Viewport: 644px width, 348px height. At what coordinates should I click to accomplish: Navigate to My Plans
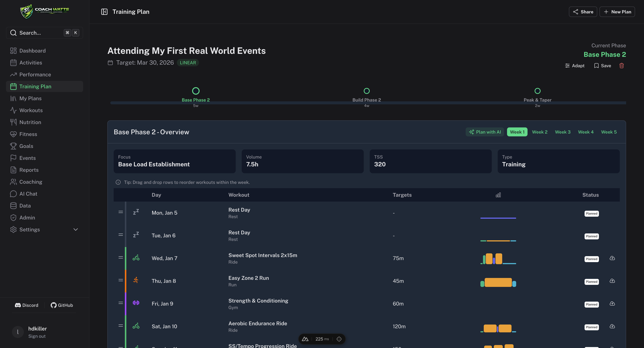[x=45, y=99]
